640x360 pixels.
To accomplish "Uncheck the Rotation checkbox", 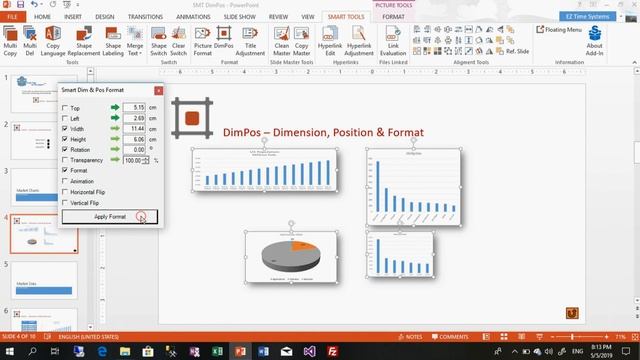I will click(64, 150).
